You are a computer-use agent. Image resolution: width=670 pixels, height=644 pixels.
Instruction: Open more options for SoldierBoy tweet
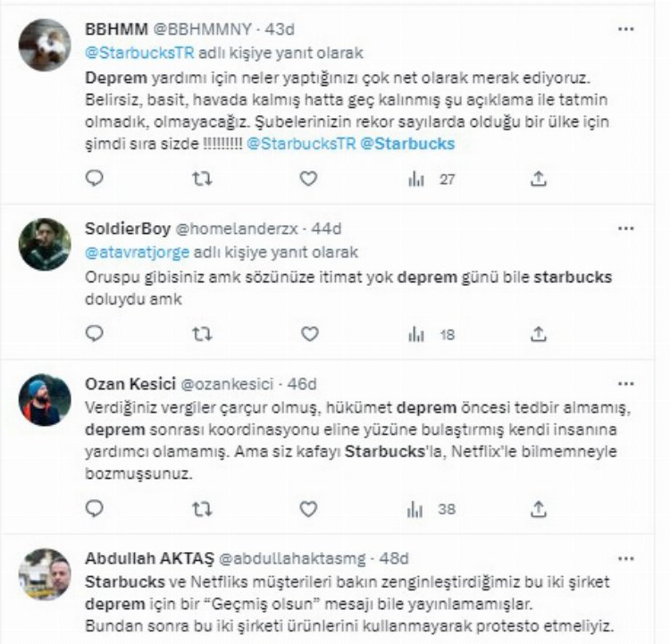pyautogui.click(x=626, y=229)
